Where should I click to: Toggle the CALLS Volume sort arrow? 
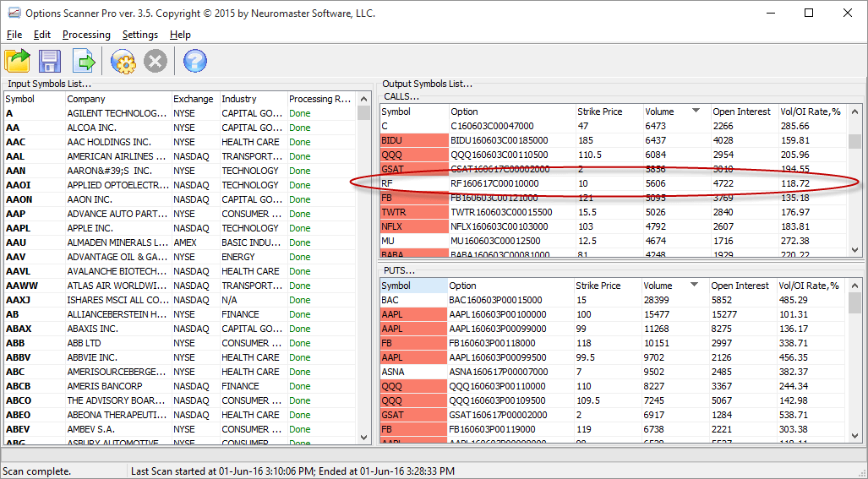tap(696, 112)
